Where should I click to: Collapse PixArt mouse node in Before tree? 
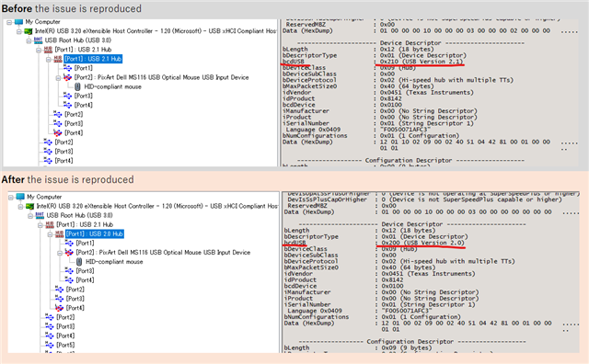(58, 78)
